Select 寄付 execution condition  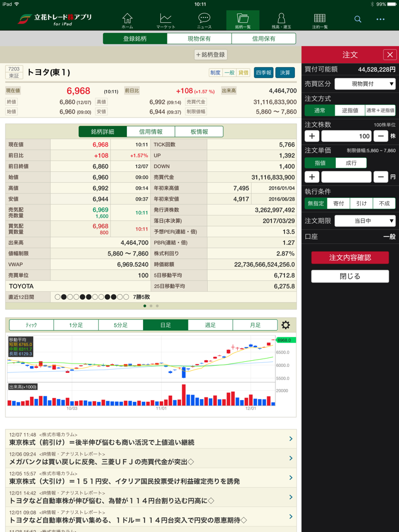(338, 203)
